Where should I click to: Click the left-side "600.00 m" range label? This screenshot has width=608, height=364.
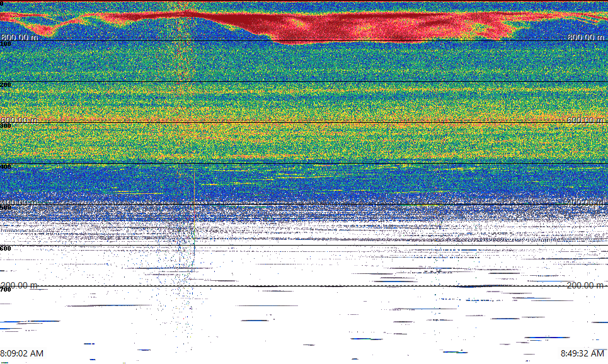click(20, 120)
